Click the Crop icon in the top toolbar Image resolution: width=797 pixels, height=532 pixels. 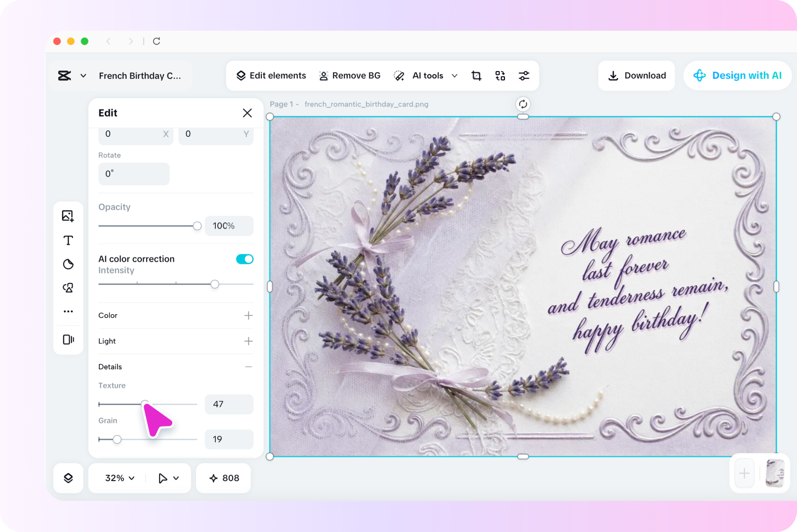(476, 75)
